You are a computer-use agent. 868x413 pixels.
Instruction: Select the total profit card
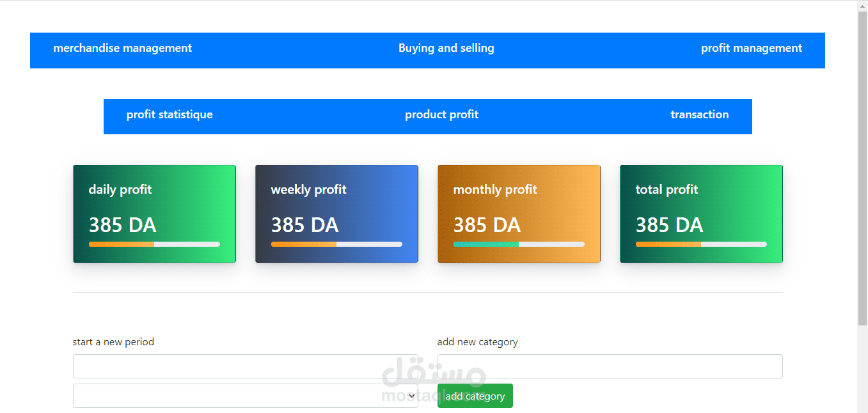pos(701,214)
